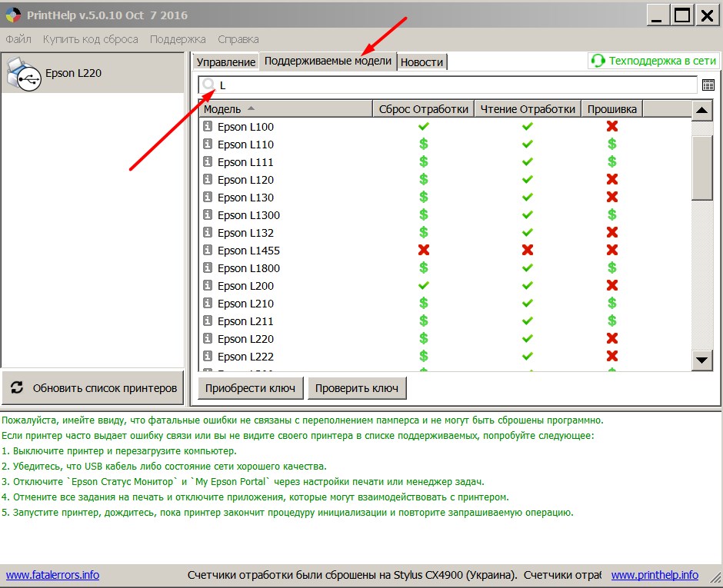Click info icon for Epson L211
Viewport: 723px width, 588px height.
pos(208,321)
